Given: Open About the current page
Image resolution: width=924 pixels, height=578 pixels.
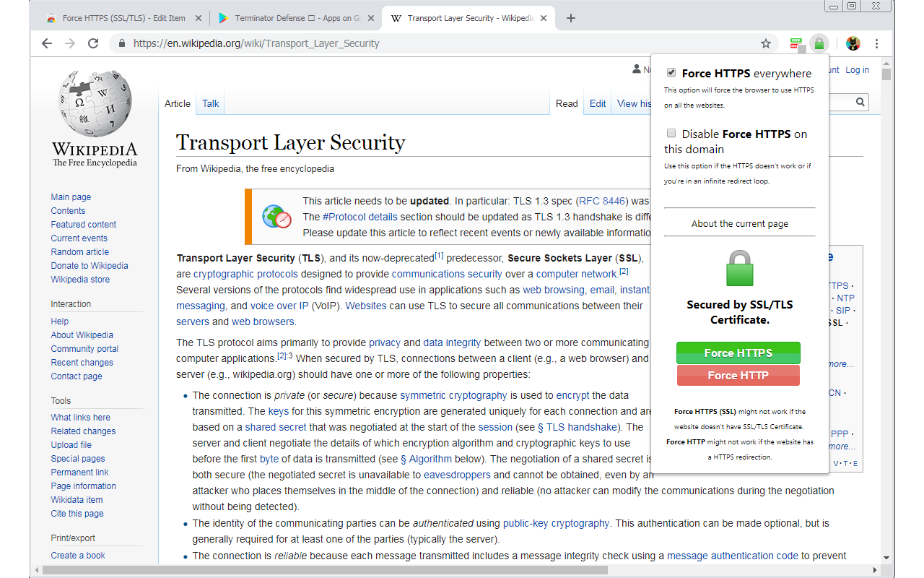Looking at the screenshot, I should (x=739, y=223).
